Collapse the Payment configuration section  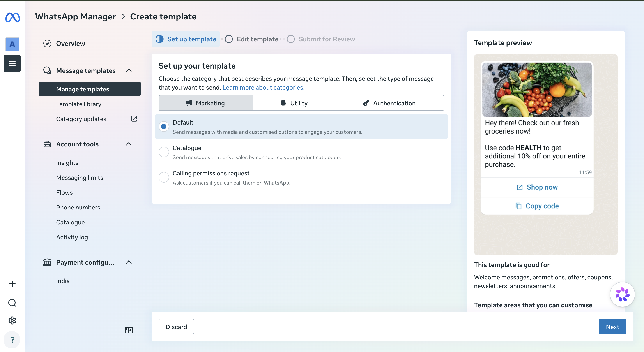tap(129, 262)
